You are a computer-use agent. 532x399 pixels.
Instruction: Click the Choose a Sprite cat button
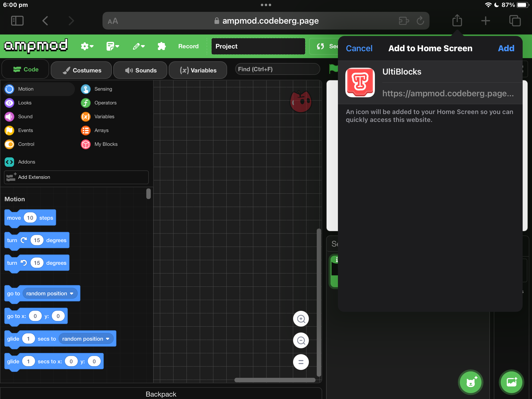point(471,382)
